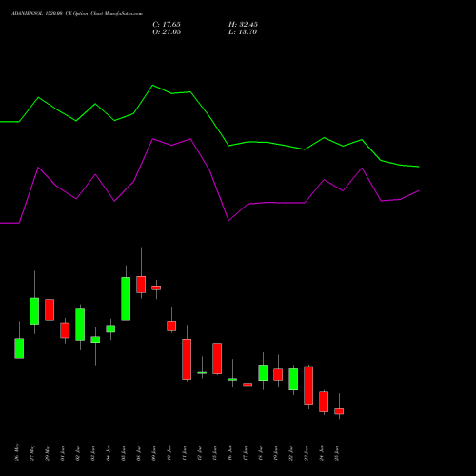476x476 pixels.
Task: Click the large red candle for 11 Jun
Action: tap(187, 359)
